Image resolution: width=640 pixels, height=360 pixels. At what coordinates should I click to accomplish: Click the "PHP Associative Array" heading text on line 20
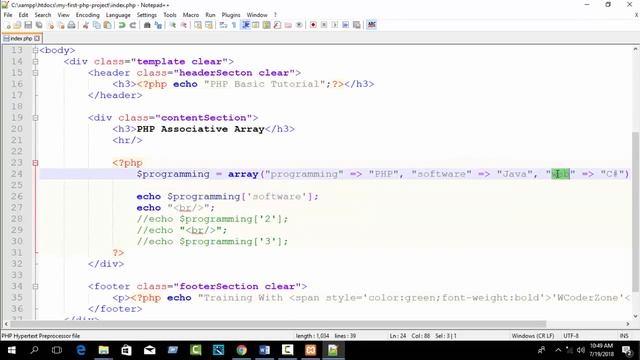tap(200, 129)
